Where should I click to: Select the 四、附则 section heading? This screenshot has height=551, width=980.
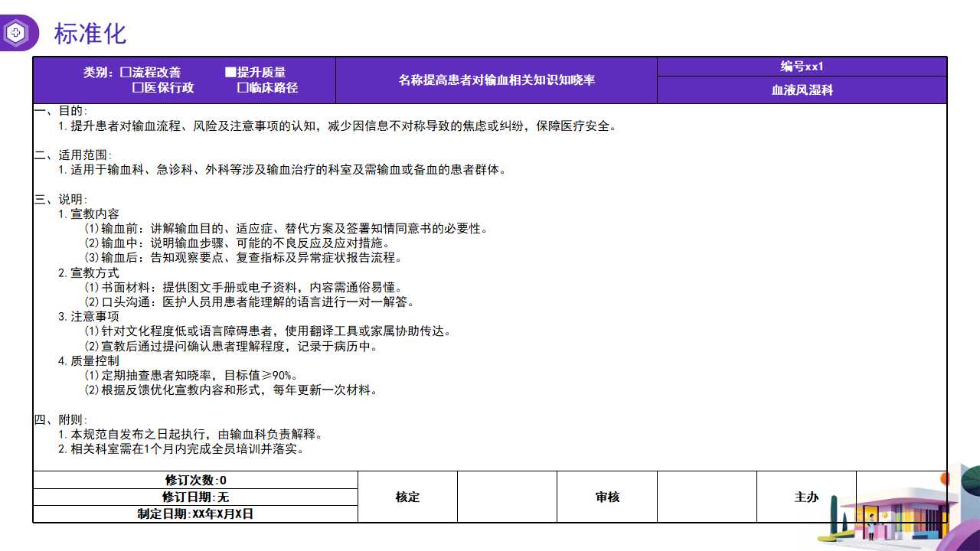[61, 420]
